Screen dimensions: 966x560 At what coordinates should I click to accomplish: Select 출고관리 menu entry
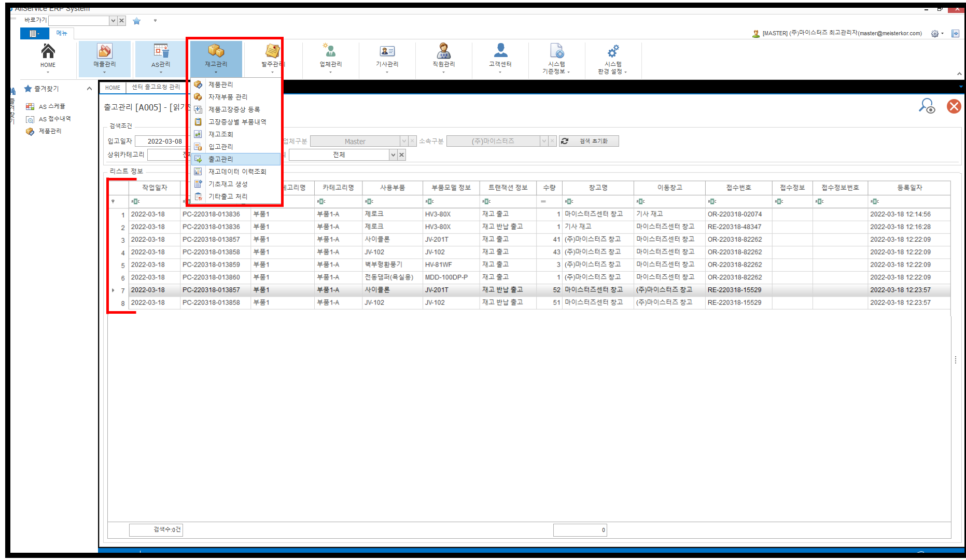(x=236, y=159)
